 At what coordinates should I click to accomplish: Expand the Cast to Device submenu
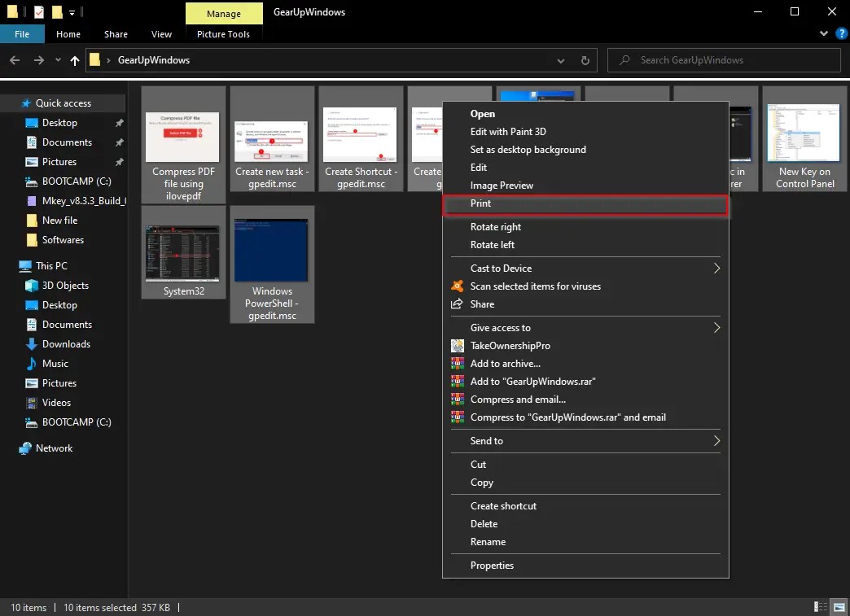tap(716, 269)
